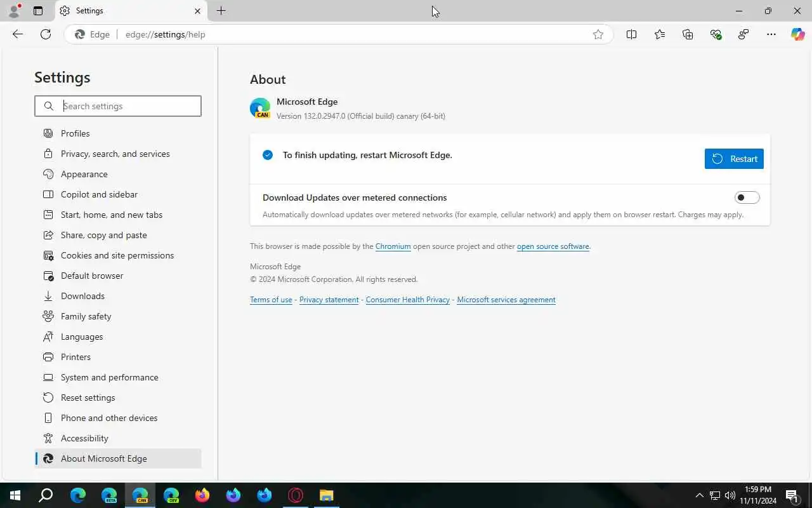
Task: Go to Languages settings
Action: coord(118,337)
